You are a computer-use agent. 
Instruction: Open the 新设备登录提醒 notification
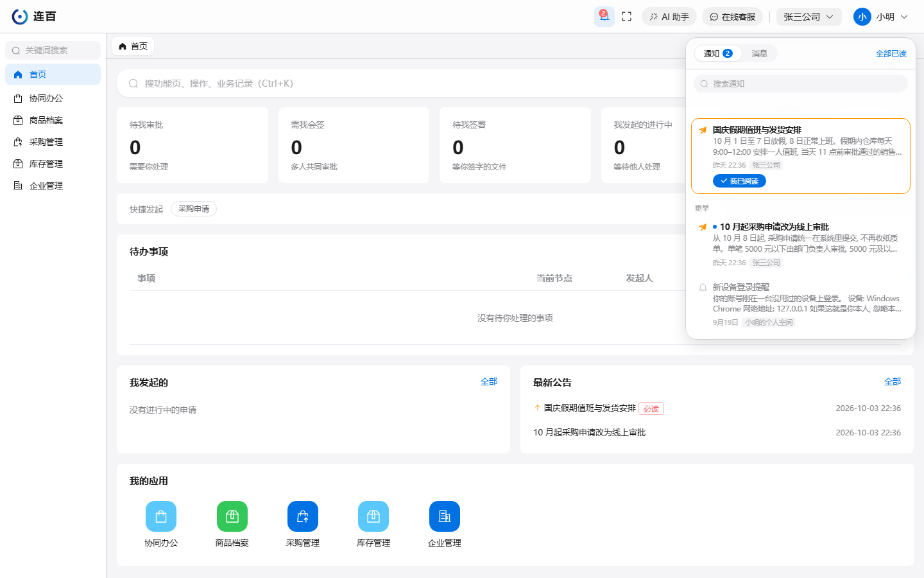(x=801, y=304)
